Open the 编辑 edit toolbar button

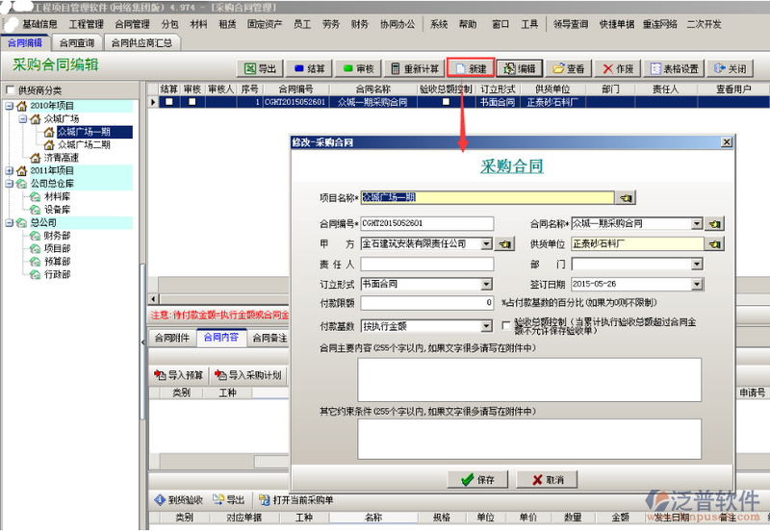pos(520,69)
